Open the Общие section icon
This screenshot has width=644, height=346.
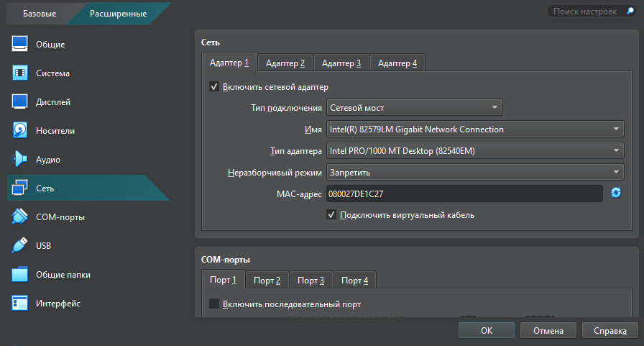(x=20, y=45)
